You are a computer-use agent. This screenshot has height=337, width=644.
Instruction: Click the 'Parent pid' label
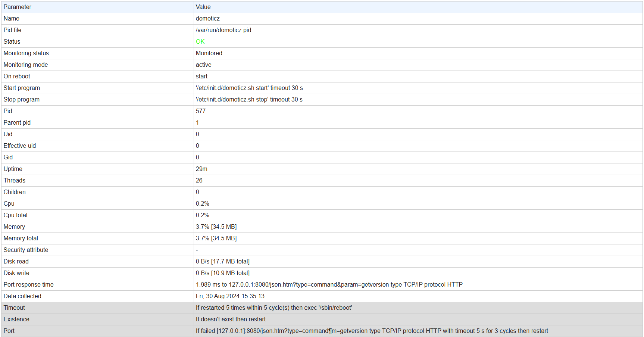click(x=17, y=123)
